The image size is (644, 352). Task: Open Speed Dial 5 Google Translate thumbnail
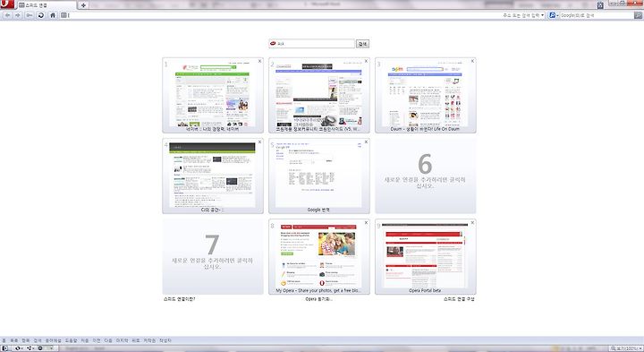[x=319, y=176]
